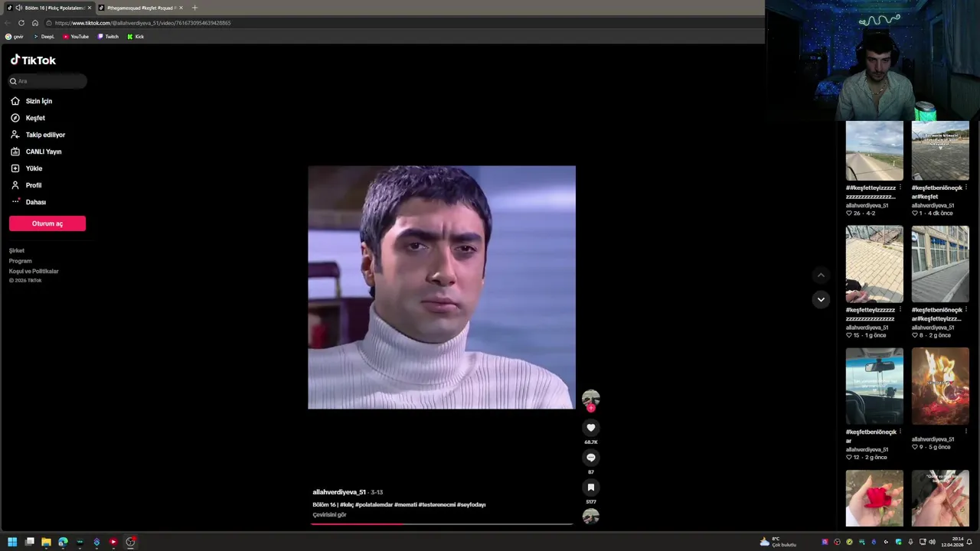This screenshot has height=551, width=980.
Task: Expand the Dahası more menu
Action: coord(28,202)
